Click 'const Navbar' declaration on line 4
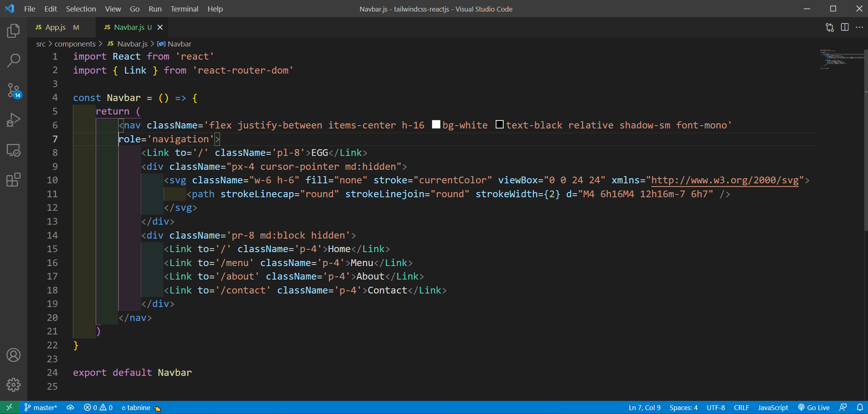 click(x=107, y=98)
